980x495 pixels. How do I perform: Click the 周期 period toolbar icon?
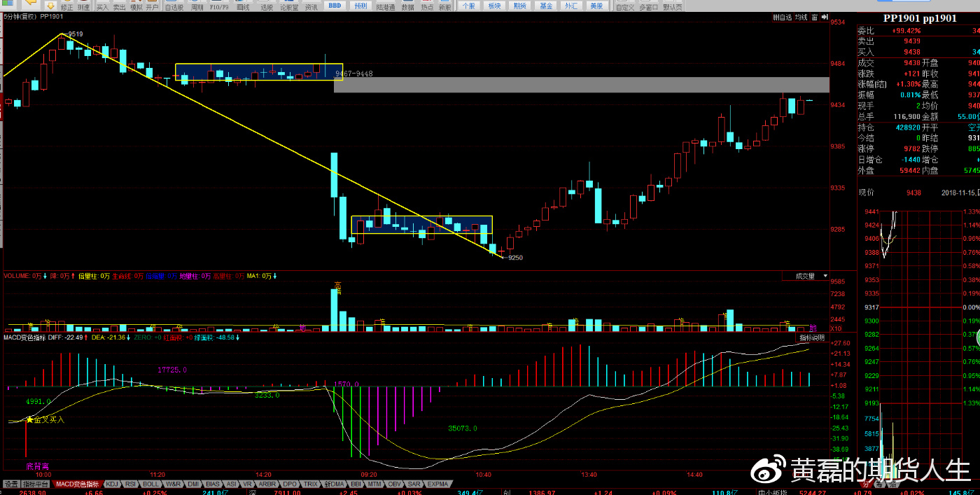click(x=197, y=6)
